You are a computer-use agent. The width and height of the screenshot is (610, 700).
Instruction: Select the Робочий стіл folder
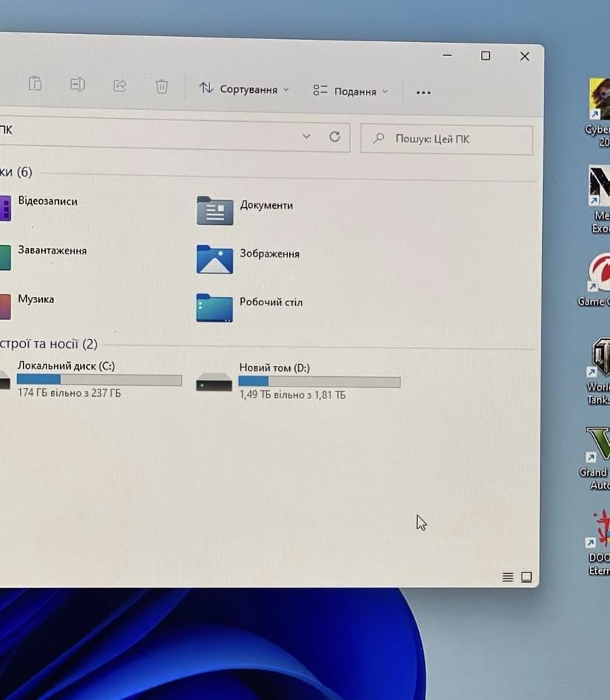click(x=249, y=307)
